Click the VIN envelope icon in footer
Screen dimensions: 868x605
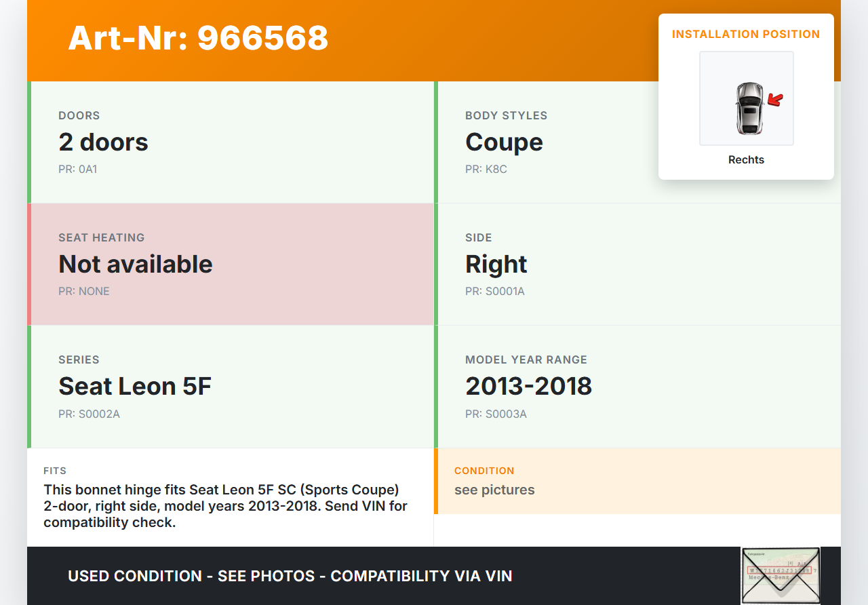pyautogui.click(x=780, y=575)
